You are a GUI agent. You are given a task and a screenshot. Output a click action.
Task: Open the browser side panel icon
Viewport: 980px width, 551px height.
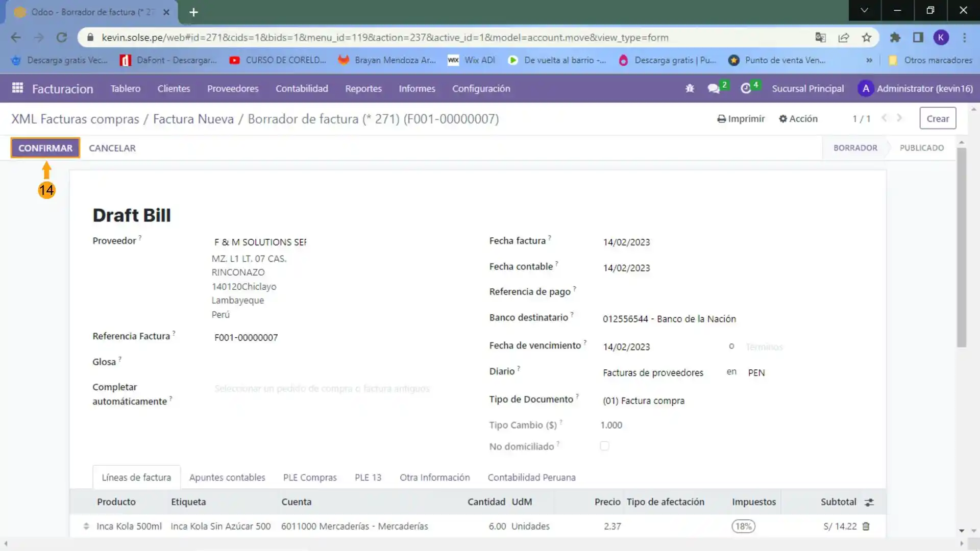click(x=918, y=37)
